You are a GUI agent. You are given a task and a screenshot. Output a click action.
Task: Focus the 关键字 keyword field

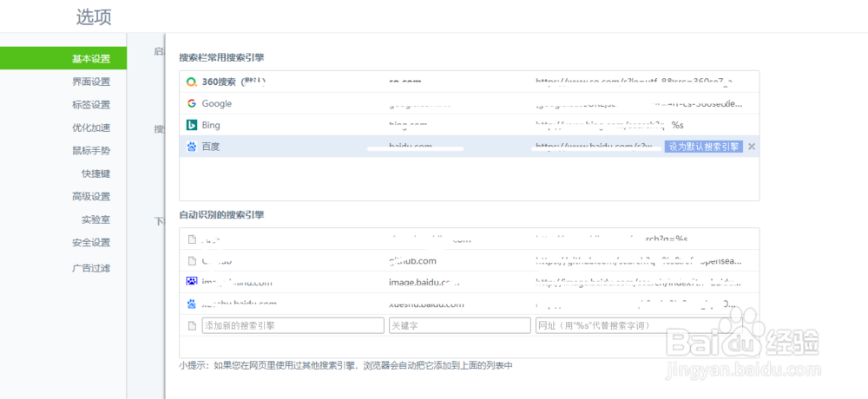[460, 325]
